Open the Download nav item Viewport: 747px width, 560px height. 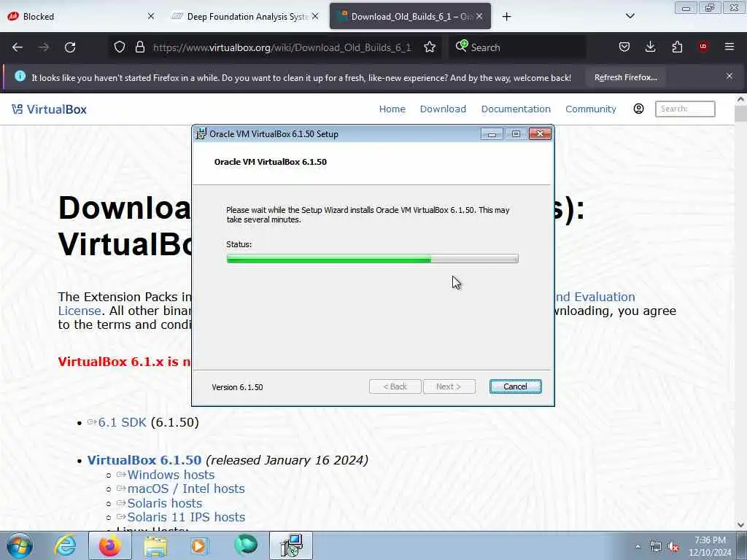[443, 109]
